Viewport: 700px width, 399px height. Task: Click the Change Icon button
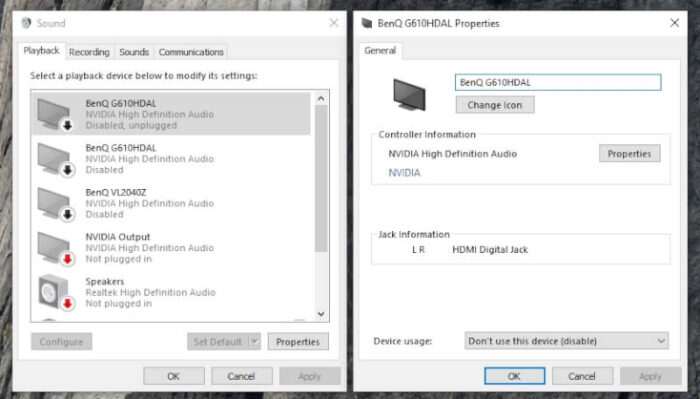[495, 105]
